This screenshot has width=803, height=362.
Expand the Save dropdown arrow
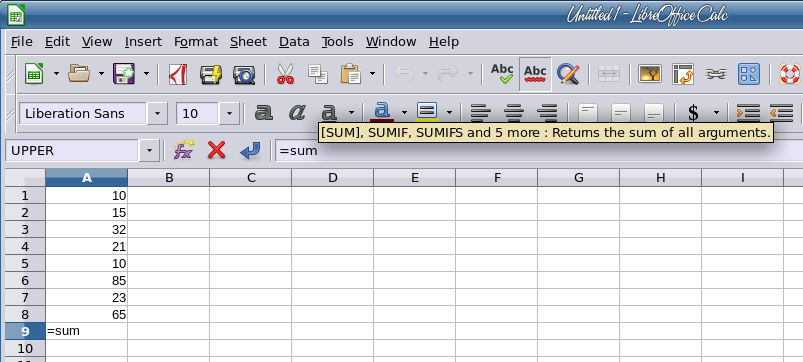[146, 74]
